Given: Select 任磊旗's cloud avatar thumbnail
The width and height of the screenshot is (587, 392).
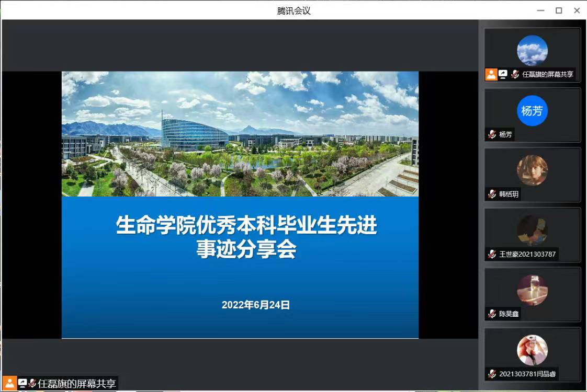Looking at the screenshot, I should coord(532,51).
